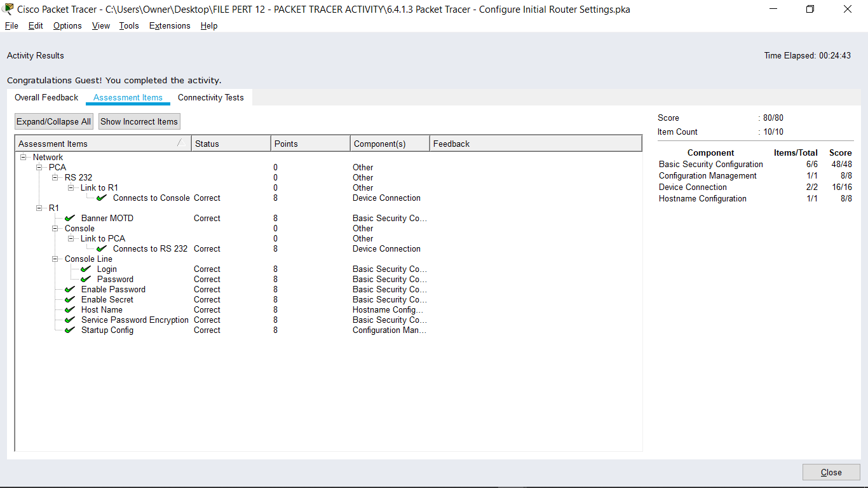This screenshot has height=488, width=868.
Task: Open the View menu
Action: pos(101,25)
